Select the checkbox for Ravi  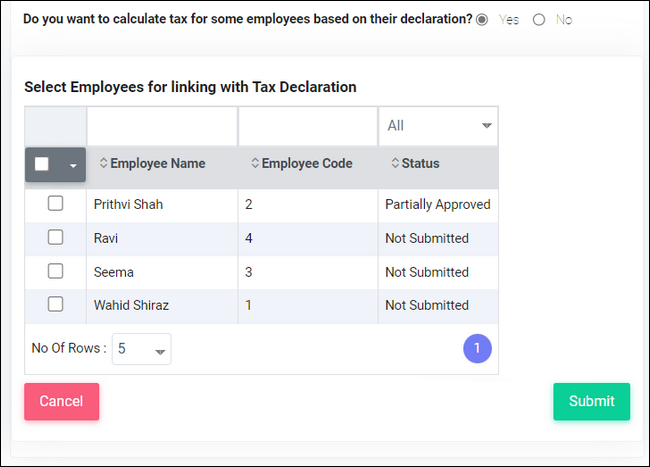coord(56,237)
